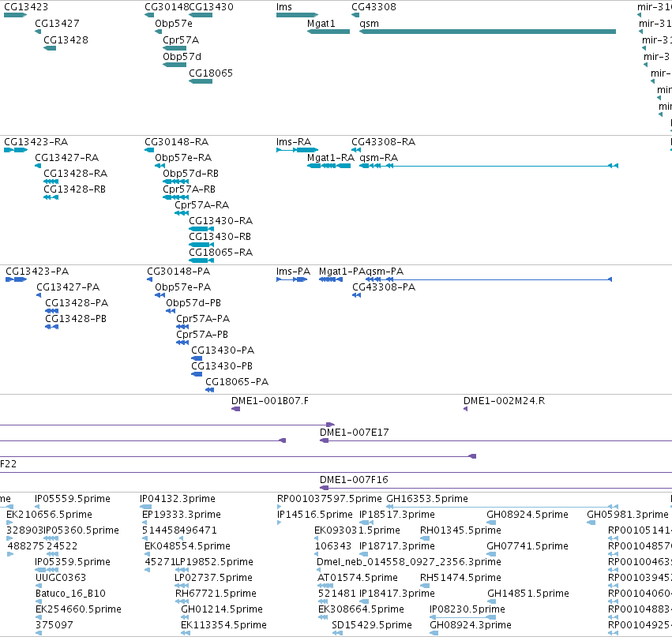Click EST GH16353.5prime
The height and width of the screenshot is (637, 672).
(427, 499)
